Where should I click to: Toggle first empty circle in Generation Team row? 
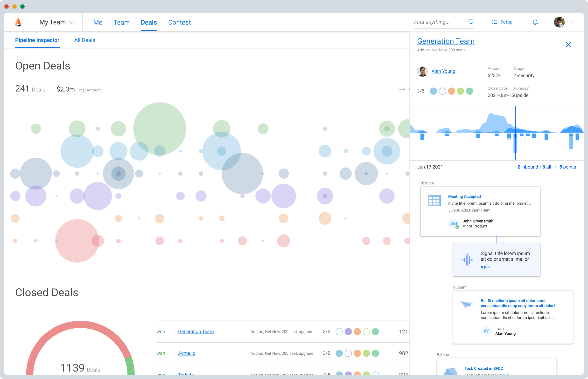coord(339,332)
